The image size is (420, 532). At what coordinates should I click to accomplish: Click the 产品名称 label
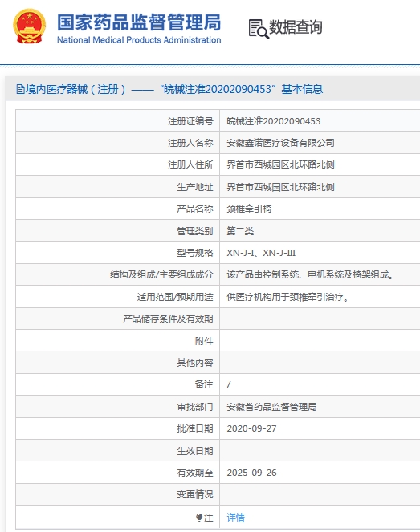[x=195, y=209]
